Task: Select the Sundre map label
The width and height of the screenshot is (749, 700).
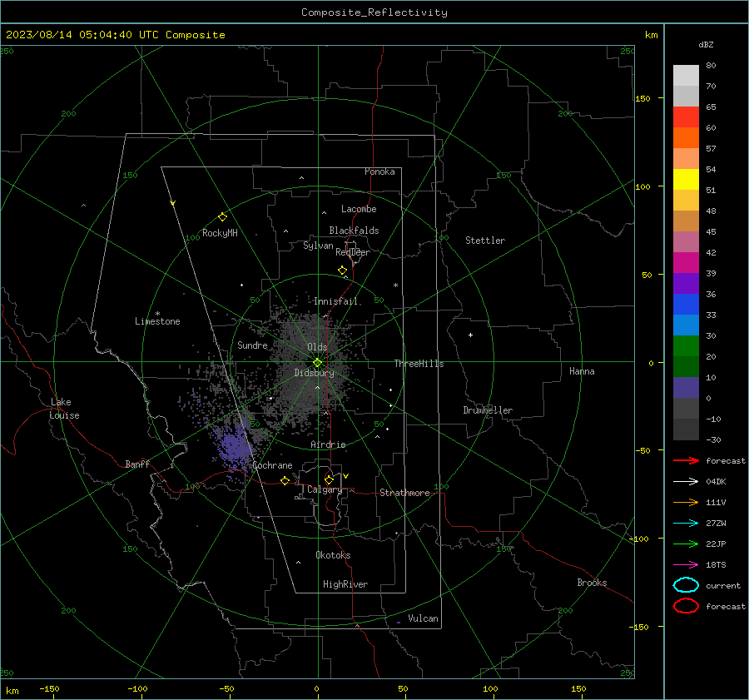Action: 252,345
